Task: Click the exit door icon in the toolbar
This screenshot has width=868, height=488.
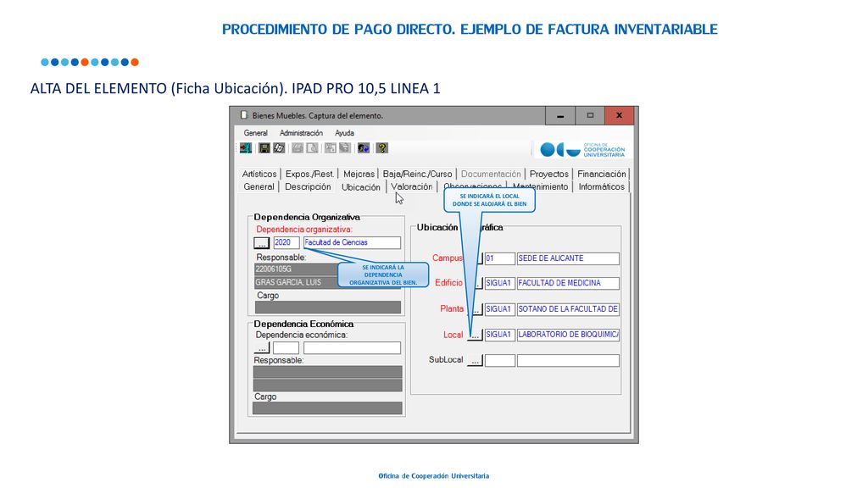Action: pos(246,147)
